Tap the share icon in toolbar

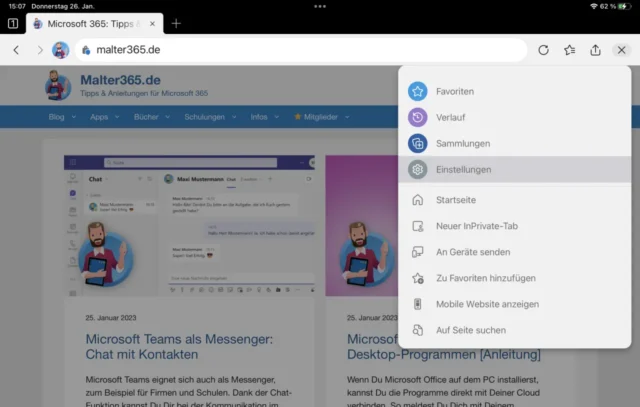(595, 50)
